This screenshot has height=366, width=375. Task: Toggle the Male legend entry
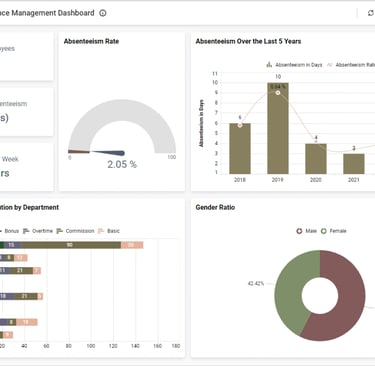pos(306,231)
